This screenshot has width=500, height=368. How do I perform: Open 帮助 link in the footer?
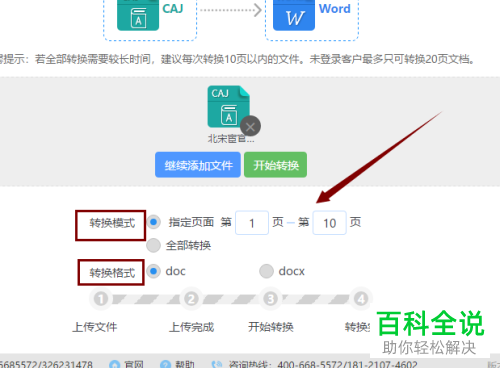point(185,364)
